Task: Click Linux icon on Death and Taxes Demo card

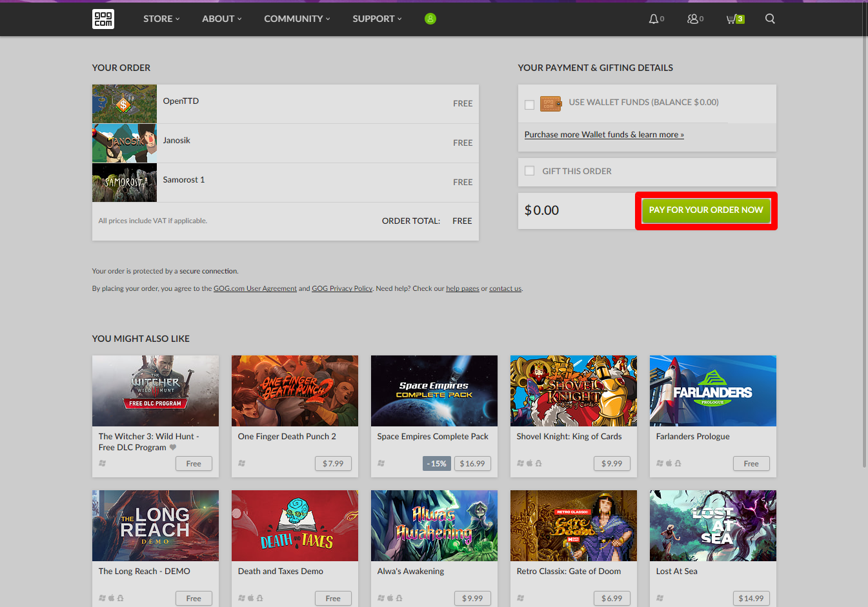Action: point(259,598)
